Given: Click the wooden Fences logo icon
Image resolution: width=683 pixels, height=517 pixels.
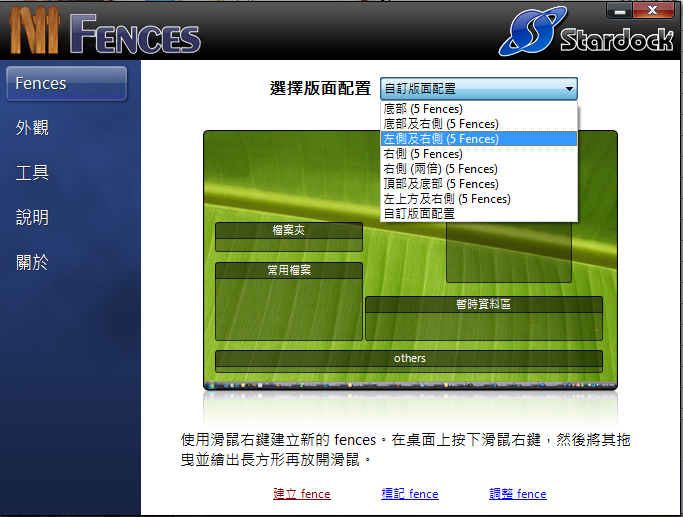Looking at the screenshot, I should click(35, 30).
